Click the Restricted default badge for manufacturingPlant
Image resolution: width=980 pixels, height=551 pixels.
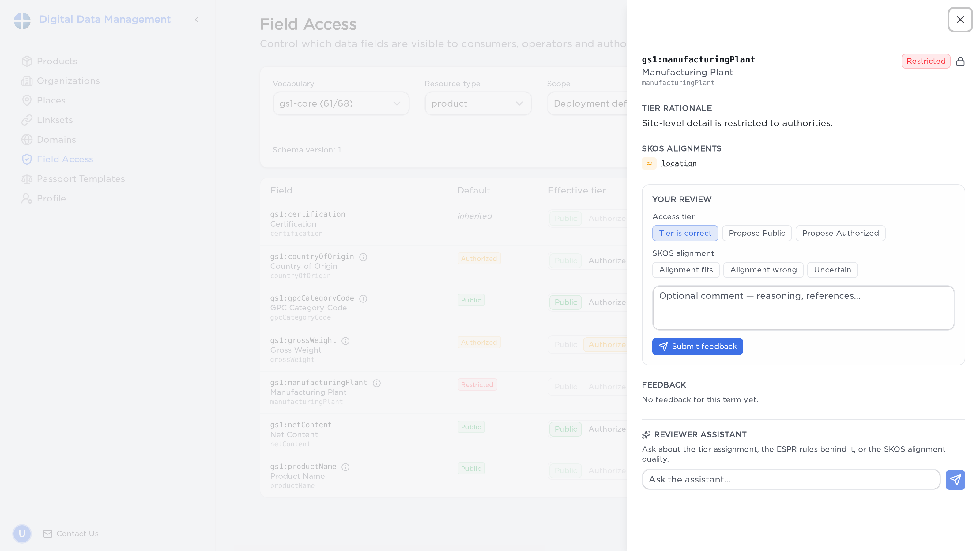click(x=477, y=385)
